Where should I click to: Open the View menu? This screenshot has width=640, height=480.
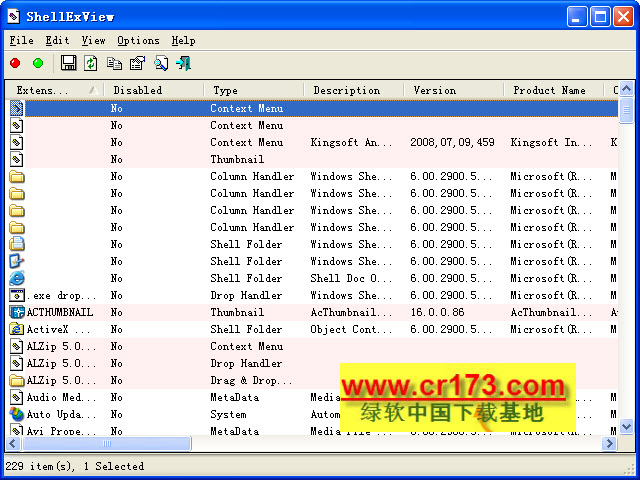pos(93,40)
